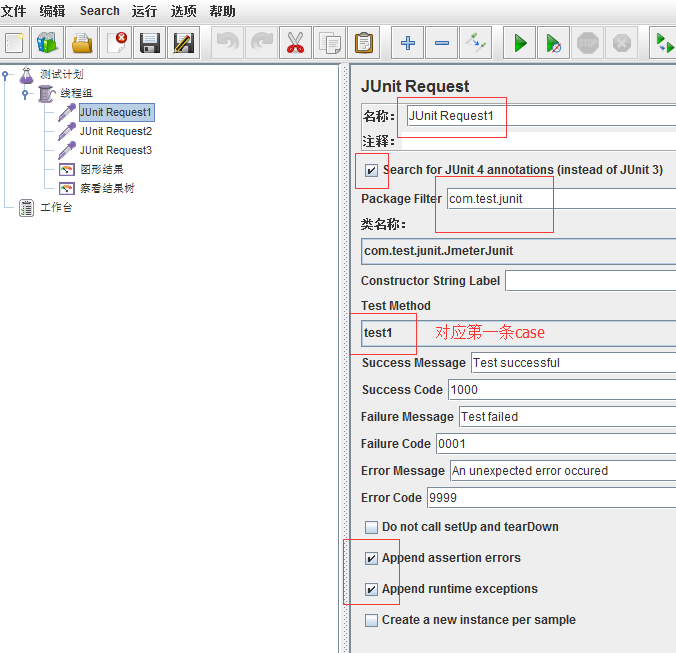Open the 运行 menu
676x653 pixels.
click(x=144, y=11)
